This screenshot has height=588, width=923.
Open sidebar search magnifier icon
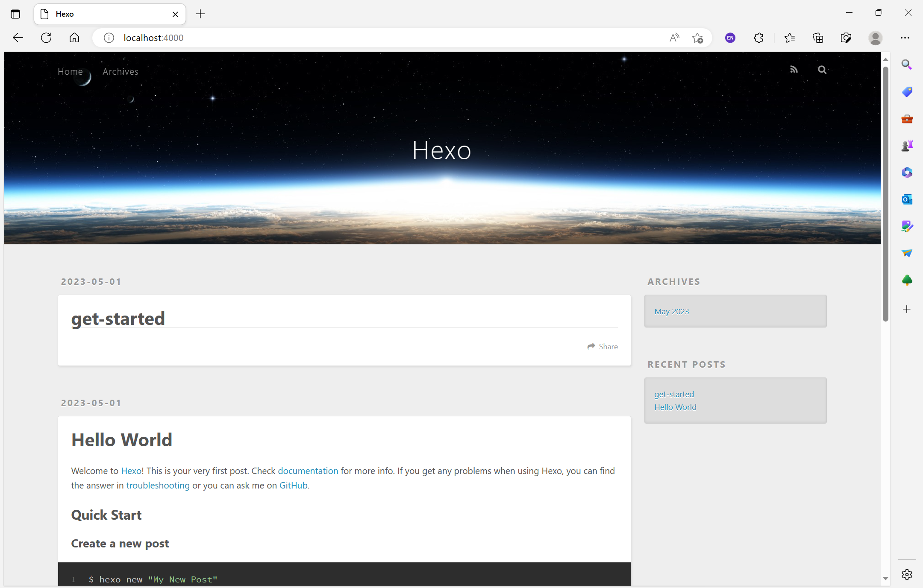pyautogui.click(x=907, y=64)
